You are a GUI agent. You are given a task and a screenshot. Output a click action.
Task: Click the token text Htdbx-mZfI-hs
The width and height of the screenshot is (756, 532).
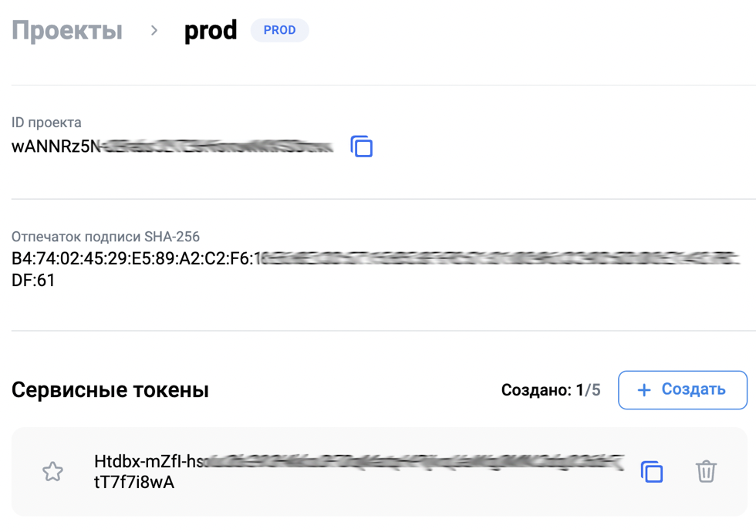tap(149, 461)
